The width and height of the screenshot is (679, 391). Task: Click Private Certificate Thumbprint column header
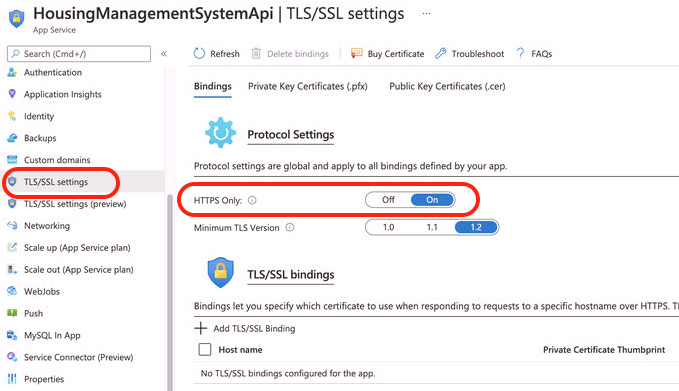tap(604, 349)
